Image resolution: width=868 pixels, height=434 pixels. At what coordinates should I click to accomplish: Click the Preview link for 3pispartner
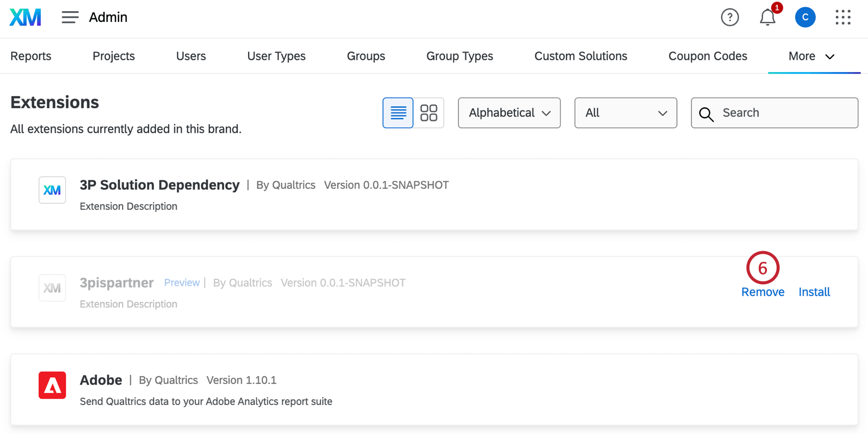pyautogui.click(x=182, y=283)
